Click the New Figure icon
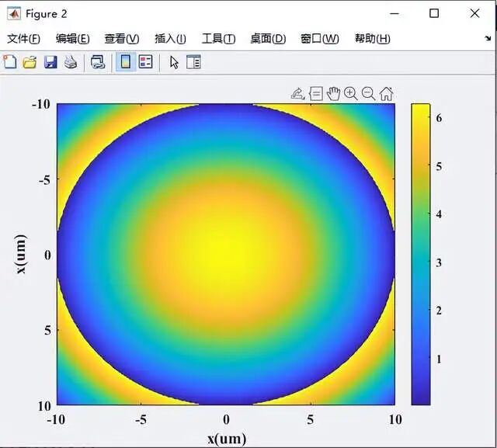The image size is (497, 448). pyautogui.click(x=10, y=62)
